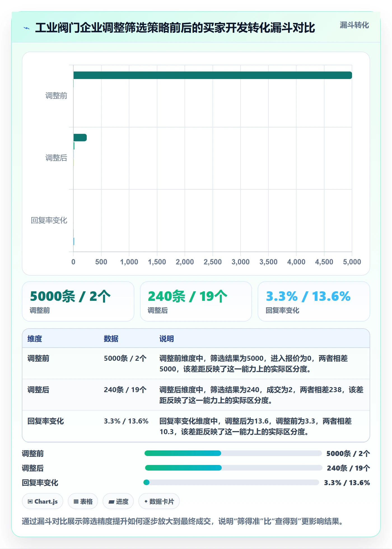Open the 3.3% / 13.6% data card
Viewport: 392px width, 549px height.
click(314, 301)
